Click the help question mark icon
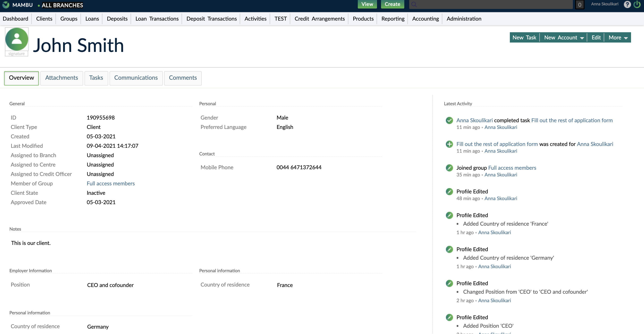This screenshot has width=644, height=334. [627, 4]
